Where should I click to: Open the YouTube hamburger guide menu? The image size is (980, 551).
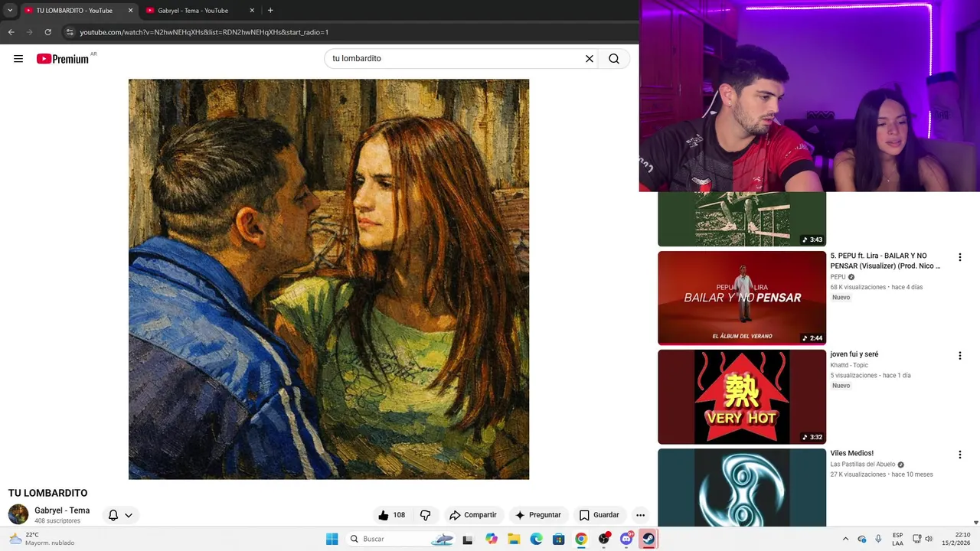18,59
